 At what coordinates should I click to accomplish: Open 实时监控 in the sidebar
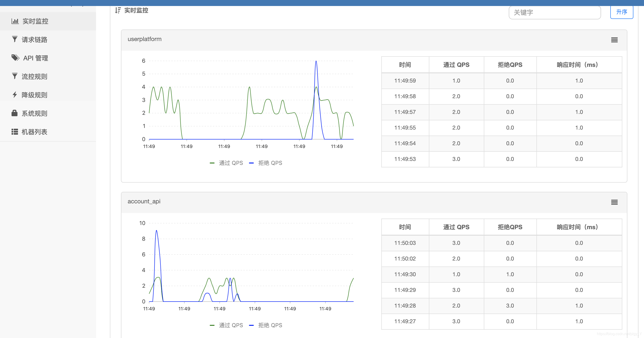click(48, 21)
